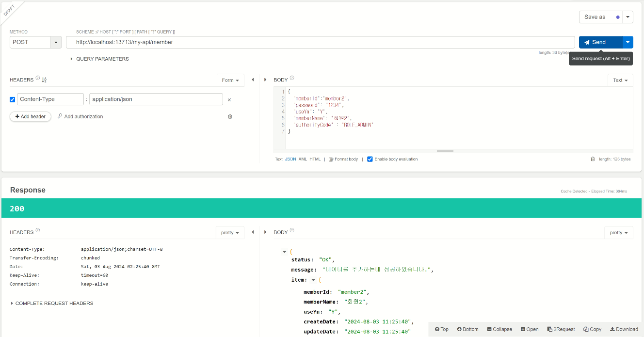644x337 pixels.
Task: Collapse the item node in response JSON
Action: coord(313,280)
